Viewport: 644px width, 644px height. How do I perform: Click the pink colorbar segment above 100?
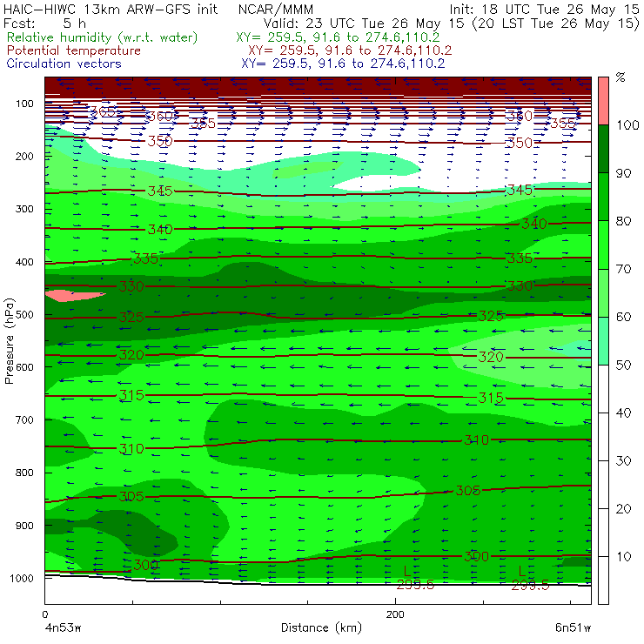pyautogui.click(x=603, y=101)
